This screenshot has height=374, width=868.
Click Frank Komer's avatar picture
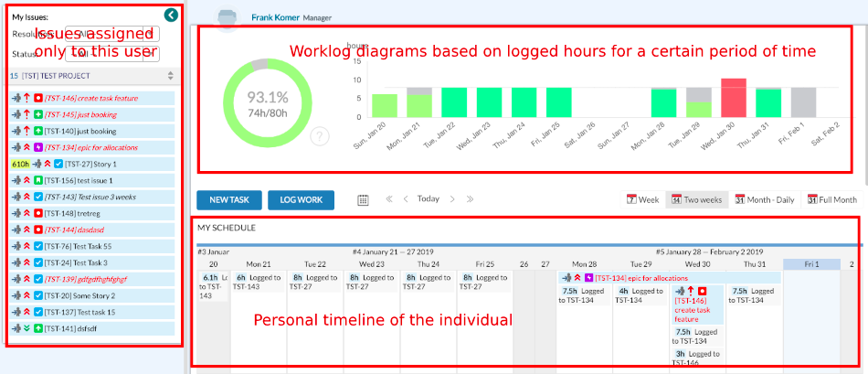point(228,16)
